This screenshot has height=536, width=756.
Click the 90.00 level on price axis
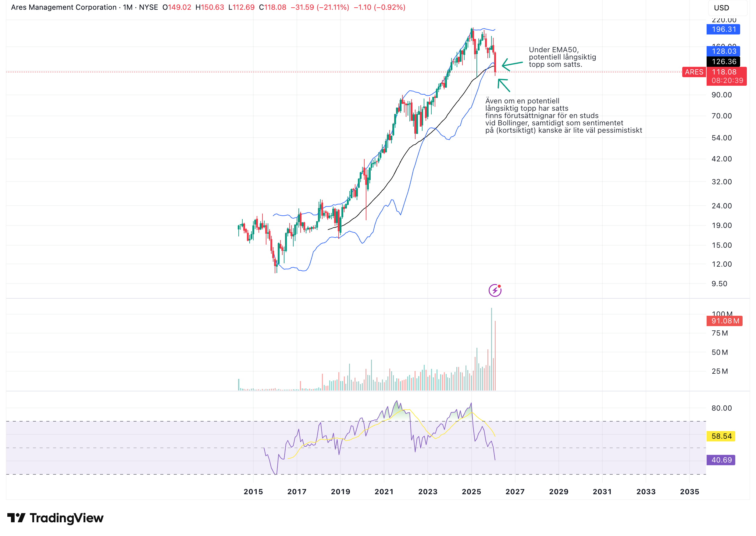tap(721, 95)
